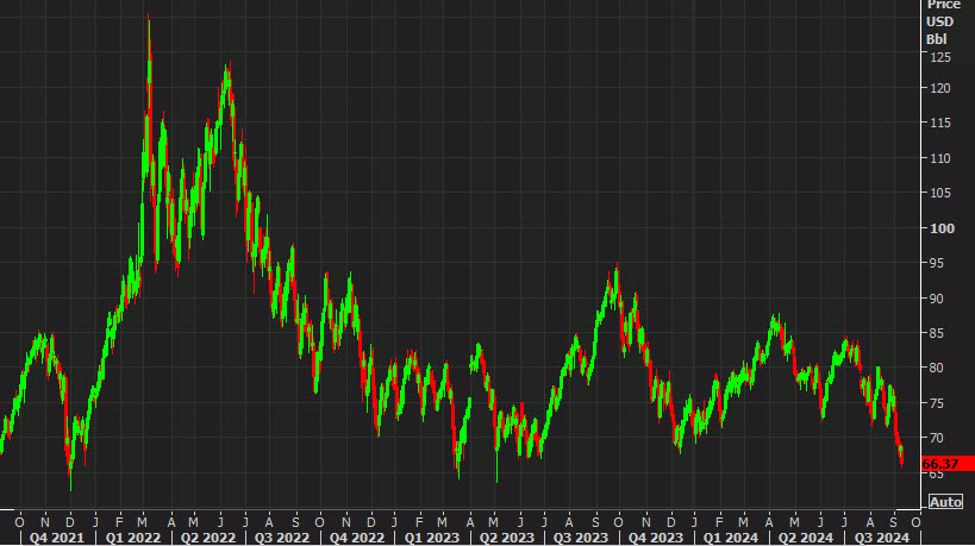Select the Q4 2021 time axis label
Image resolution: width=975 pixels, height=546 pixels.
click(x=58, y=537)
